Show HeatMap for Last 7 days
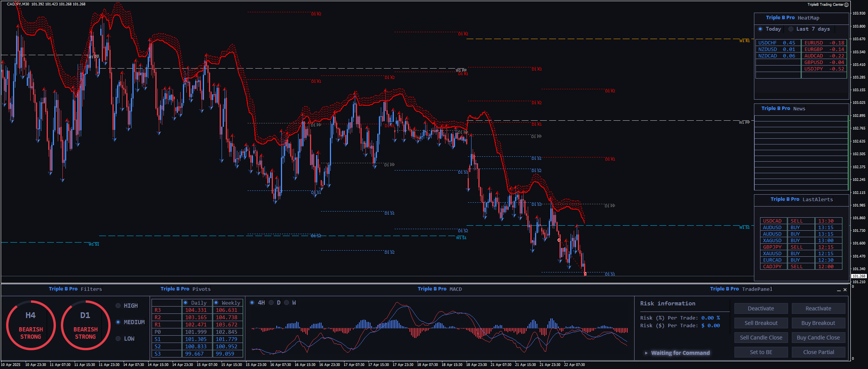 791,29
